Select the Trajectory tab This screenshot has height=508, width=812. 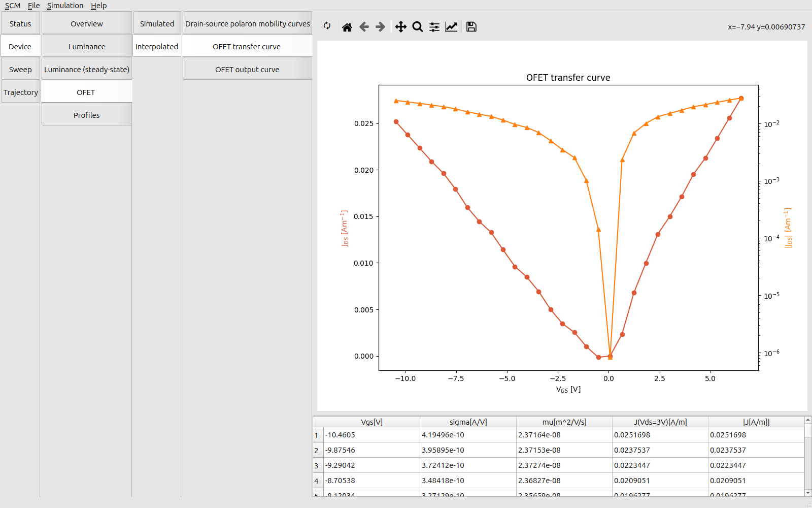tap(21, 92)
